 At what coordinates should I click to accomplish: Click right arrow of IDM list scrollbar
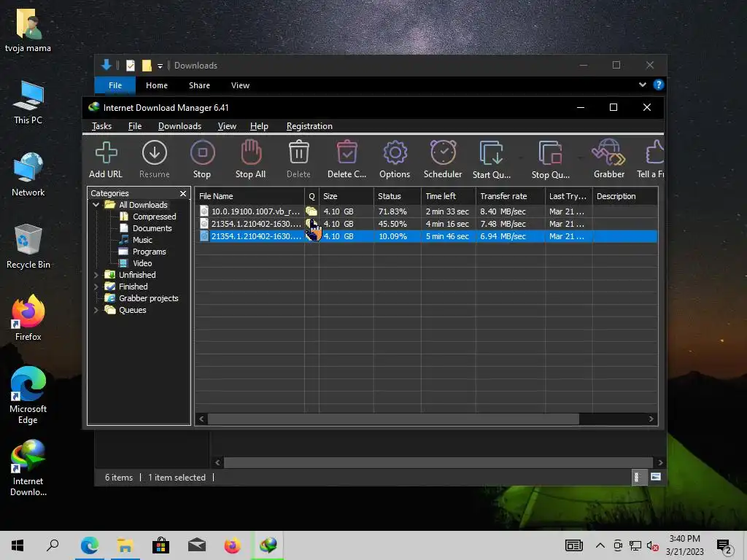click(x=651, y=419)
